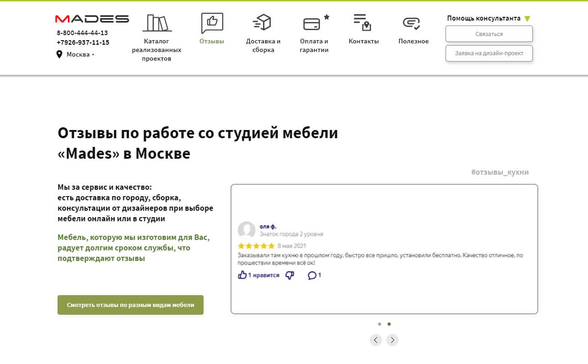
Task: Click the MADES logo
Action: (x=92, y=19)
